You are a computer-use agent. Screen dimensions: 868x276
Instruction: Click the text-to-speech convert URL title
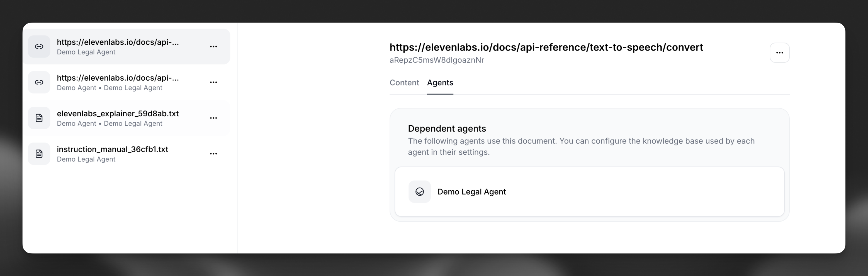click(x=546, y=47)
